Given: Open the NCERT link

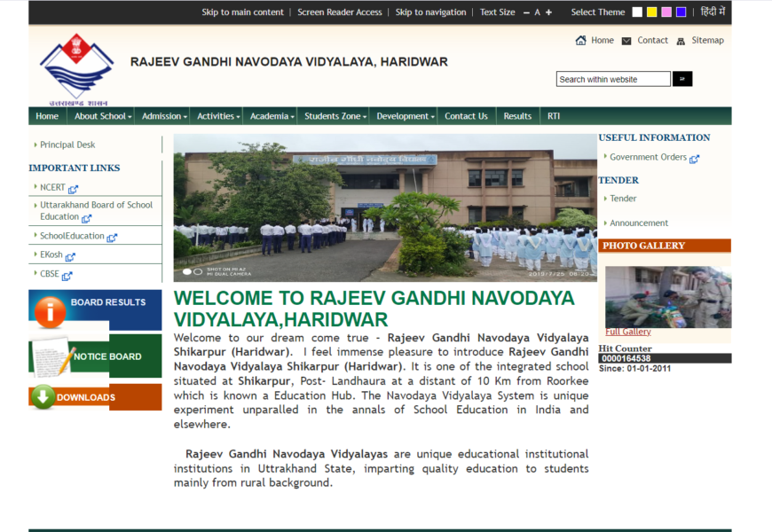Looking at the screenshot, I should pos(52,187).
